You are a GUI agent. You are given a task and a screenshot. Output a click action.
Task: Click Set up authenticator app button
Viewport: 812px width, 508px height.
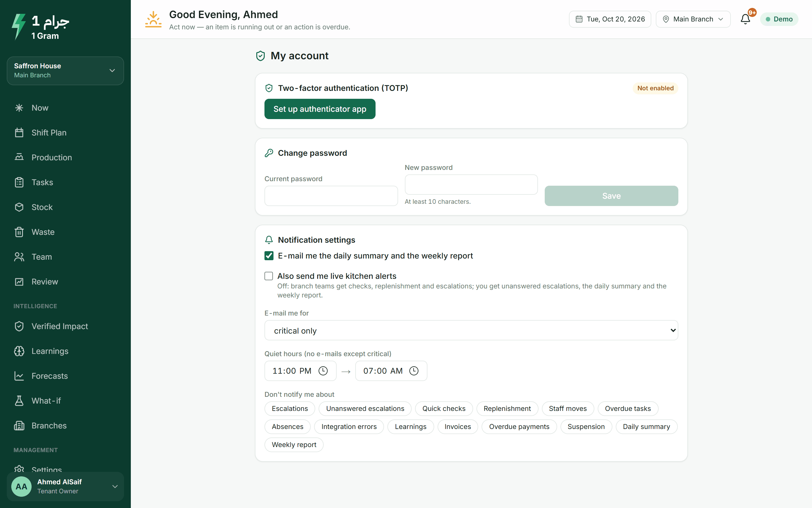320,109
